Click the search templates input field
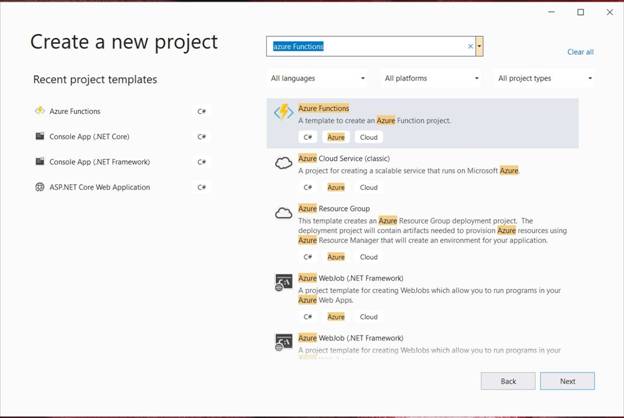 (x=370, y=46)
